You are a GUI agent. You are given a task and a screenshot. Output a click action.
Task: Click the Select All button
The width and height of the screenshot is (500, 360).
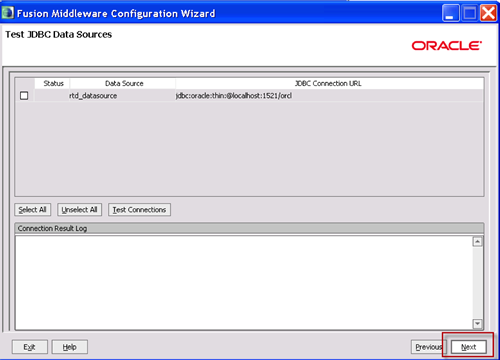tap(33, 210)
